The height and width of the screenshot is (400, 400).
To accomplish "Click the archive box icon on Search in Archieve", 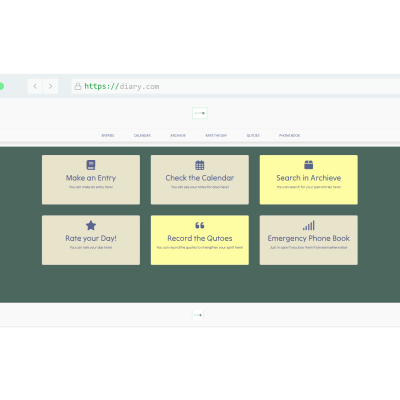I will pos(309,165).
